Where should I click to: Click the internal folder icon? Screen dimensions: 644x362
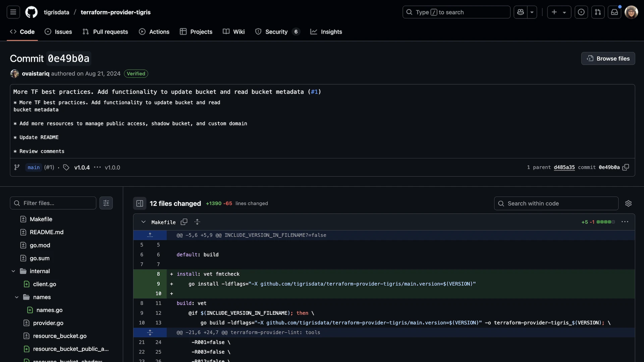pyautogui.click(x=23, y=271)
